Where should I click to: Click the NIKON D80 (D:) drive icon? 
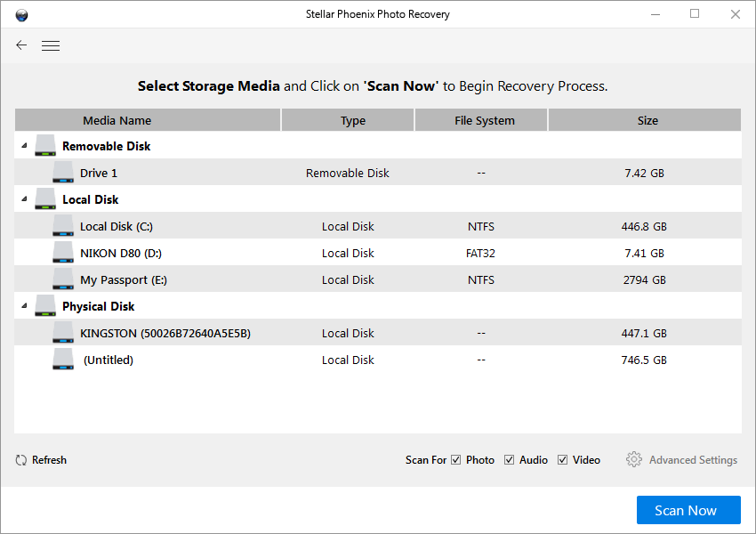click(x=63, y=253)
